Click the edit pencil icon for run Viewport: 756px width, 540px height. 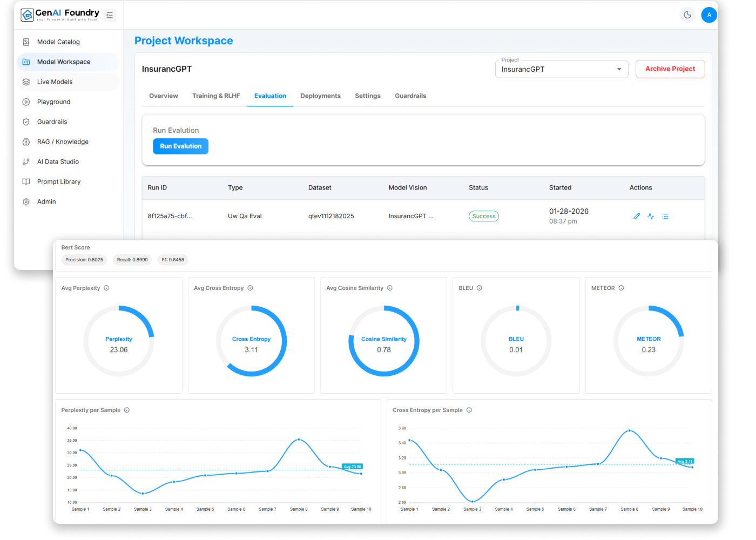(x=637, y=216)
